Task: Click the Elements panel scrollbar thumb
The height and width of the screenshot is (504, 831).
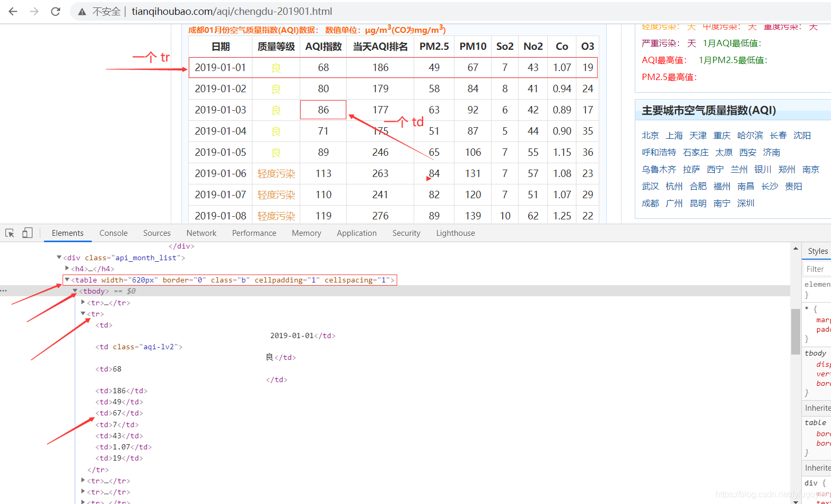Action: click(x=795, y=332)
